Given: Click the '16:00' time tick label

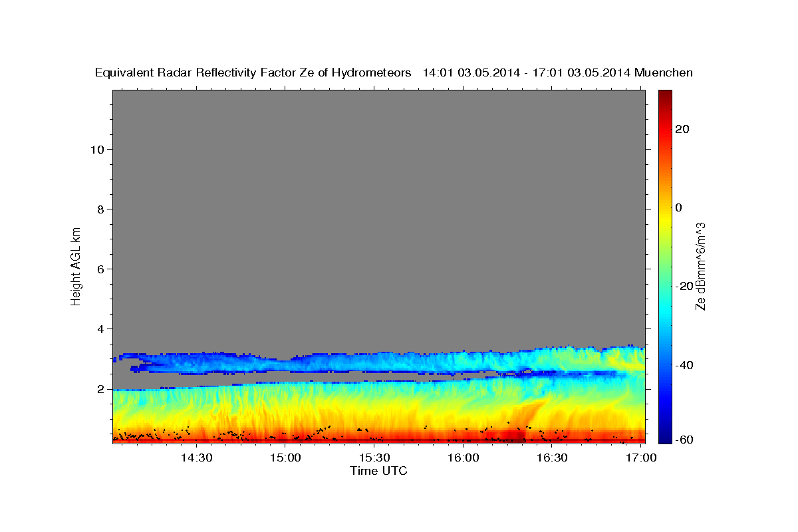Looking at the screenshot, I should [464, 458].
